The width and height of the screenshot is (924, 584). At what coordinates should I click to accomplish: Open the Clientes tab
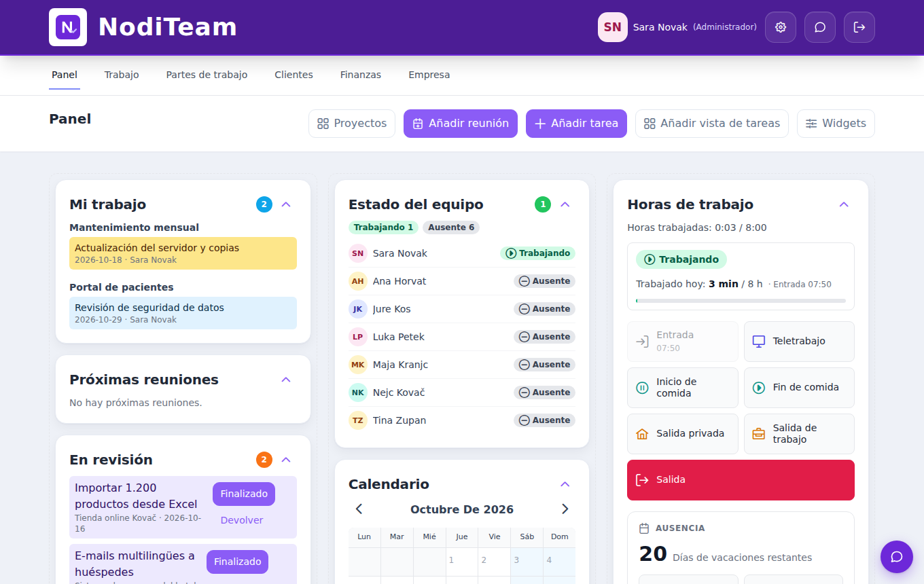click(294, 75)
